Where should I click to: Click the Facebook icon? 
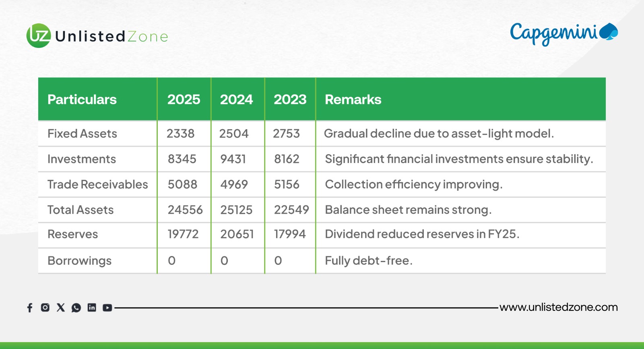(x=30, y=308)
